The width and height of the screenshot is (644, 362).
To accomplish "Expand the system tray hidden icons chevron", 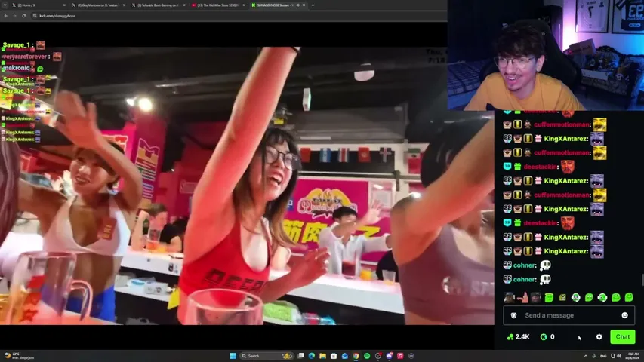I will (x=586, y=356).
